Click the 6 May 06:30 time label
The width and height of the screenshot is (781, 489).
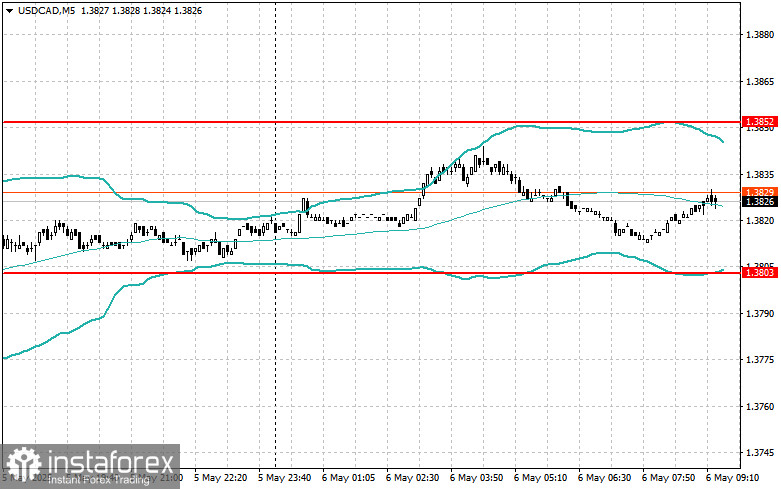604,478
